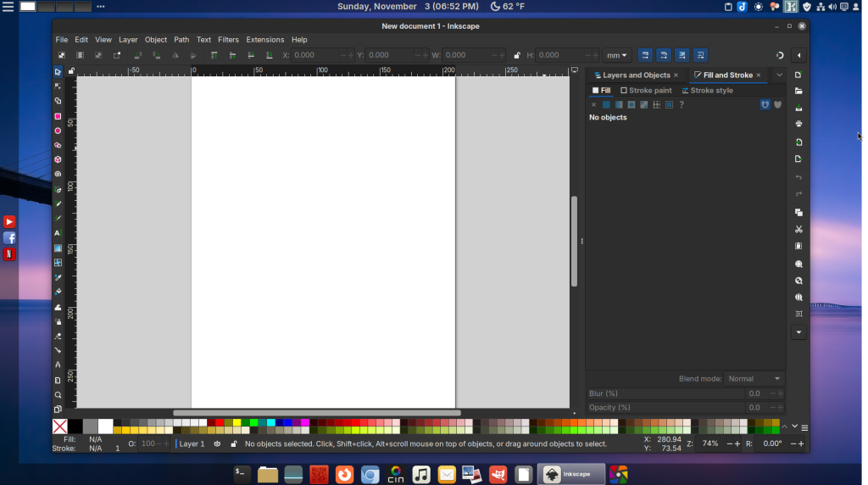Open the Blend mode Normal dropdown
The width and height of the screenshot is (868, 485).
click(x=754, y=378)
